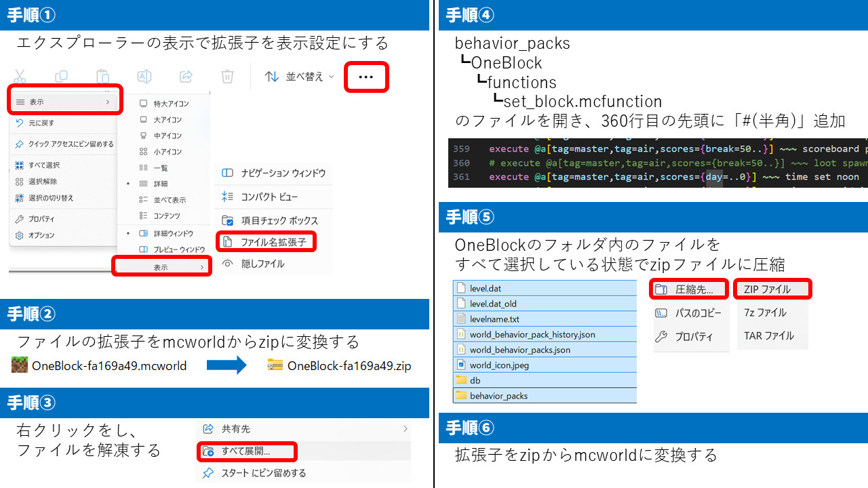Click the scissors Cut icon in toolbar
This screenshot has height=488, width=868.
[x=20, y=77]
